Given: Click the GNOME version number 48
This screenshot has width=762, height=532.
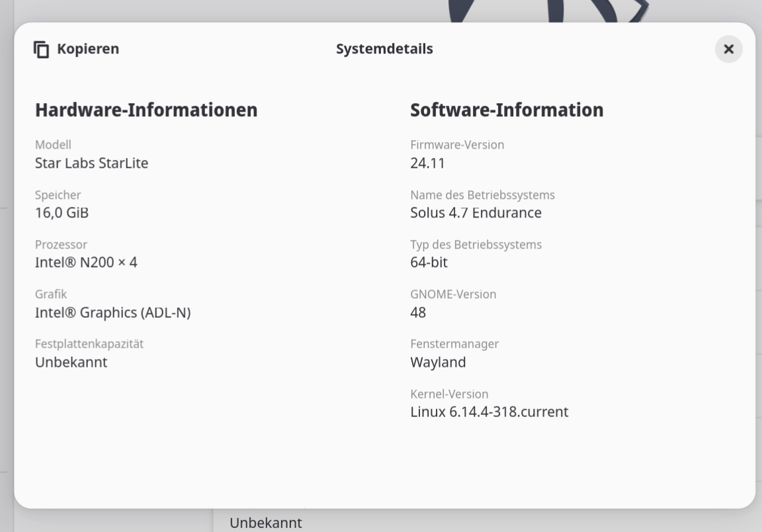Looking at the screenshot, I should [x=418, y=313].
